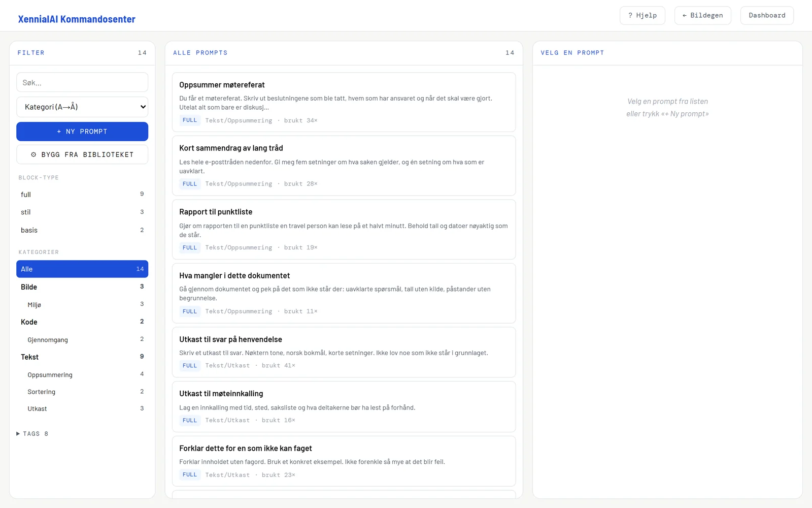The image size is (812, 508).
Task: Create a new prompt with + NY PROMPT
Action: coord(82,132)
